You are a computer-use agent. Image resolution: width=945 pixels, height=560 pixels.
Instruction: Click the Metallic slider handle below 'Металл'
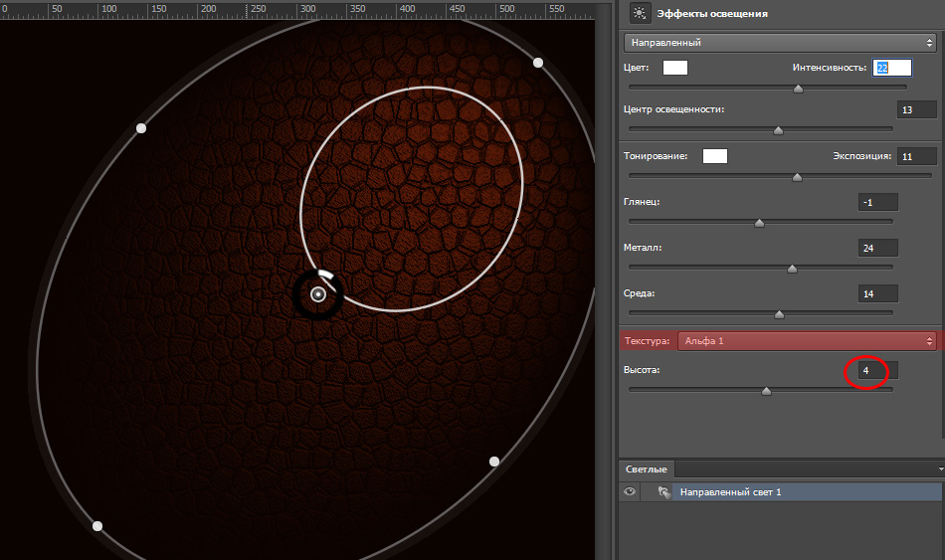point(792,269)
